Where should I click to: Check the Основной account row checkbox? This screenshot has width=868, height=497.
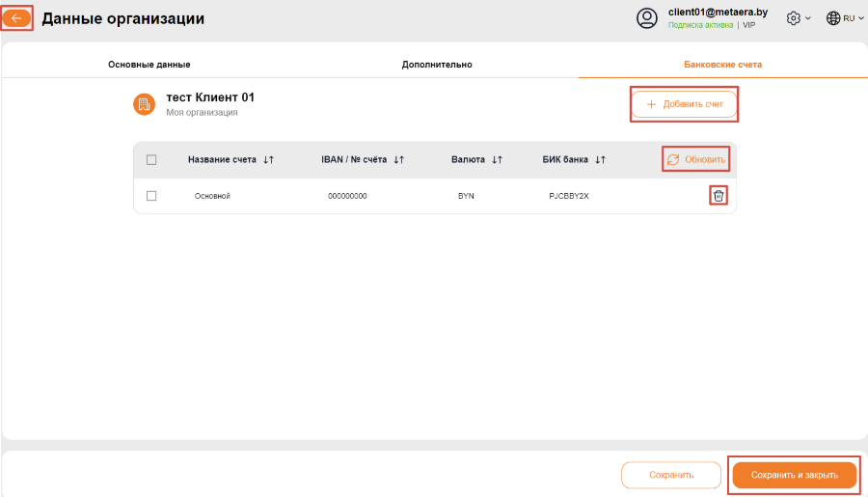coord(151,196)
